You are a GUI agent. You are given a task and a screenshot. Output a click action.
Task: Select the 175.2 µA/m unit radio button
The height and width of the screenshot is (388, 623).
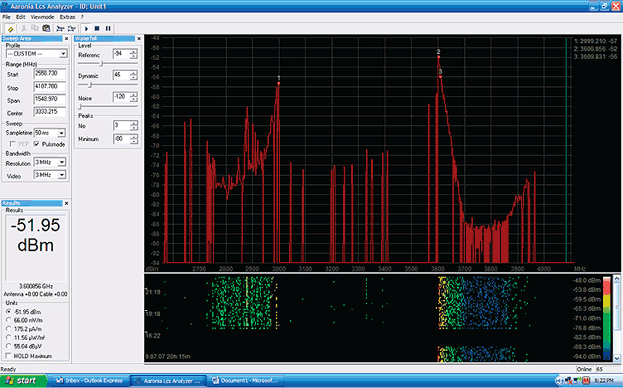[x=8, y=329]
